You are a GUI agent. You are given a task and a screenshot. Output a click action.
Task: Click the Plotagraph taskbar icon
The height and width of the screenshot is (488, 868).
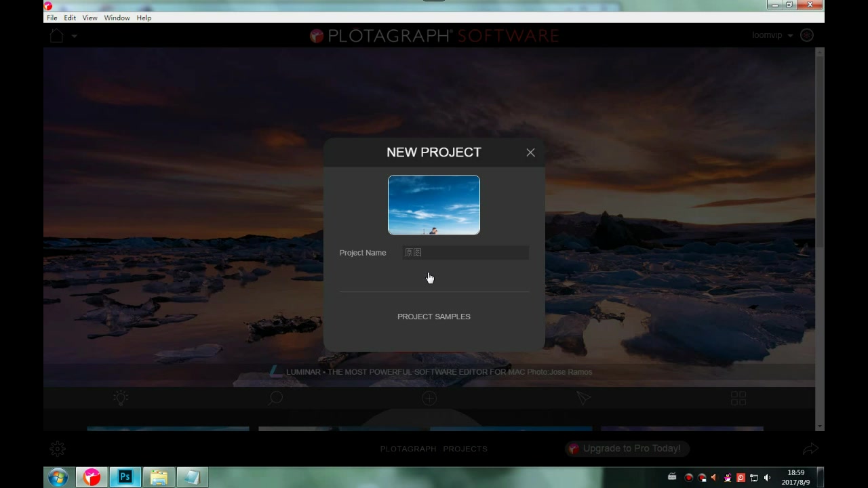(x=92, y=477)
